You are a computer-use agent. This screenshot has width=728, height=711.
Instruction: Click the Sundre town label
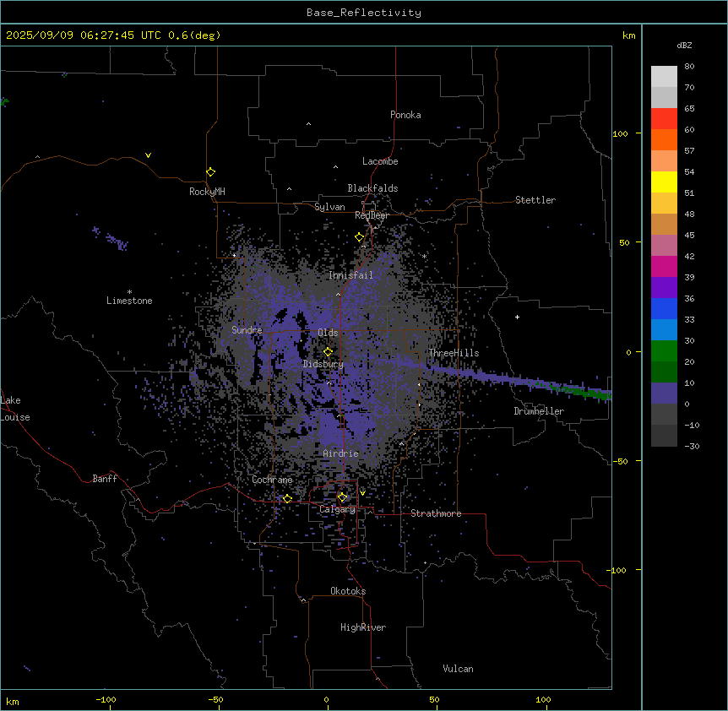click(x=247, y=330)
